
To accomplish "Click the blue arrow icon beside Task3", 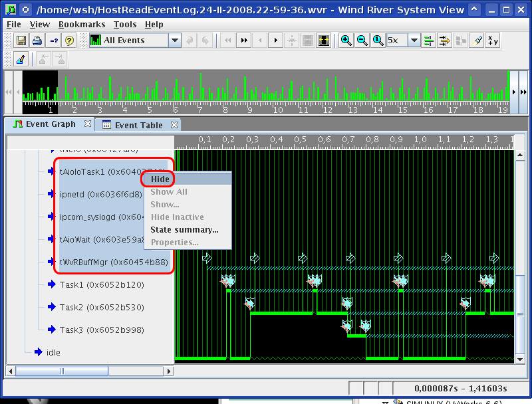I will pos(52,330).
